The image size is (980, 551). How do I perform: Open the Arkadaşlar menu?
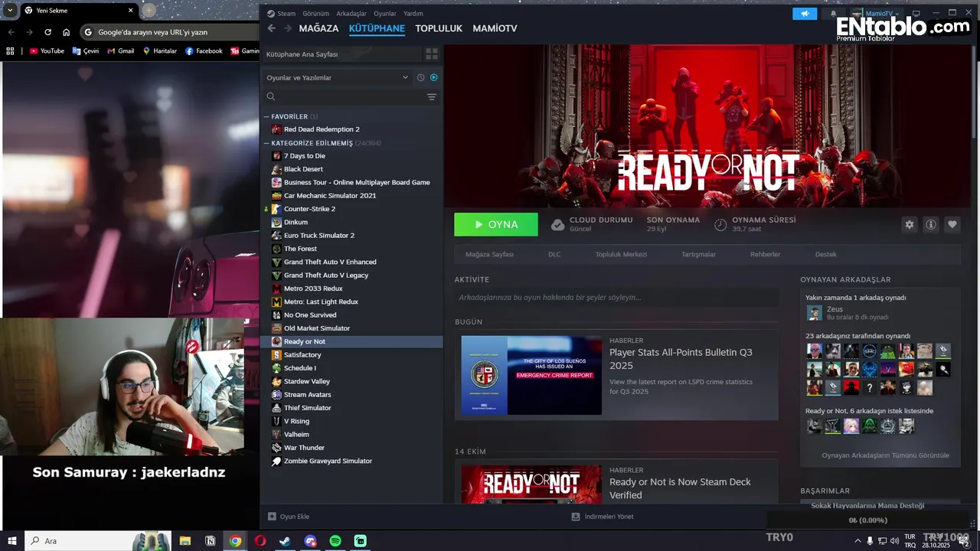tap(351, 14)
